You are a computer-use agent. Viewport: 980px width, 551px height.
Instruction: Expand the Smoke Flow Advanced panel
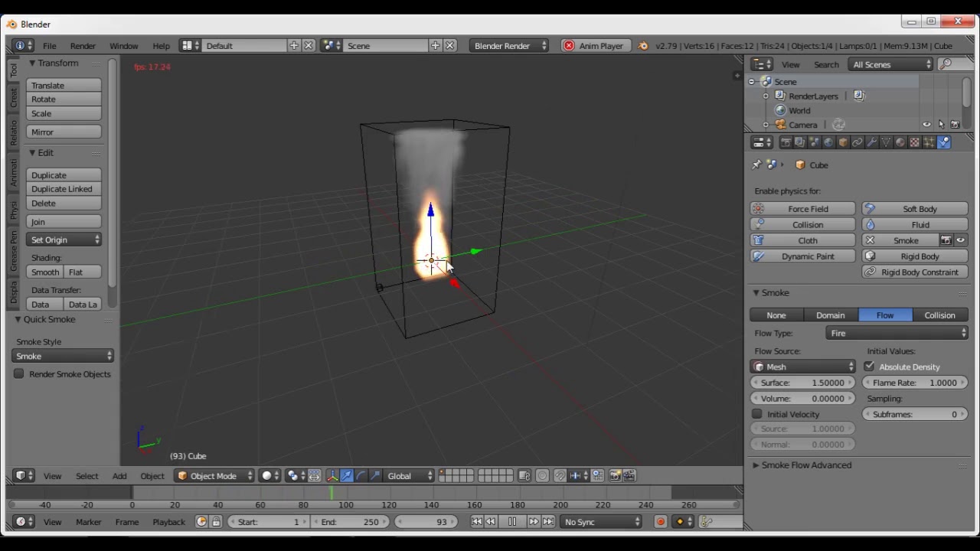click(805, 465)
